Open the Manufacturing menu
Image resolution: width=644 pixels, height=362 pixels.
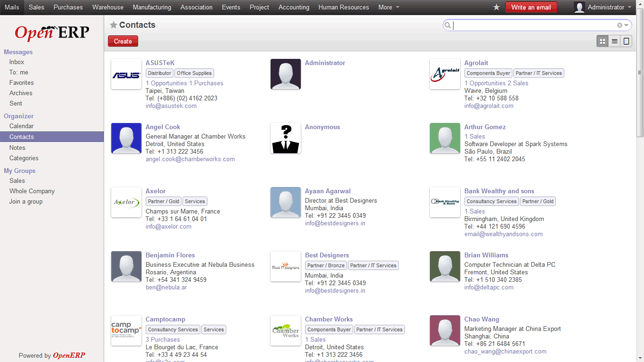[152, 7]
